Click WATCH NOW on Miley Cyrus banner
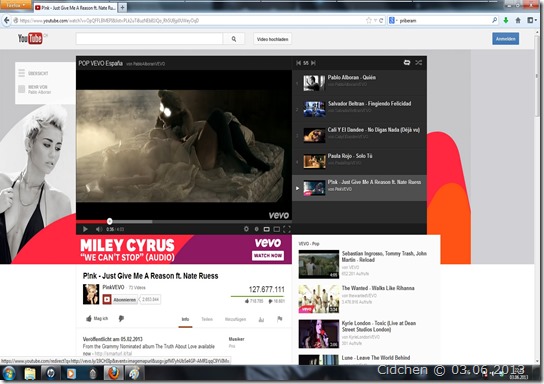This screenshot has width=544, height=384. click(268, 256)
